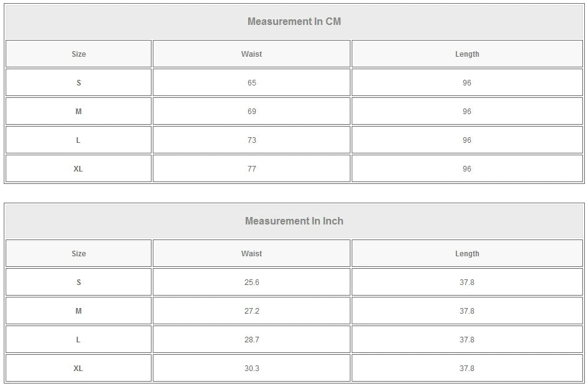Click size L row in CM table
588x386 pixels.
pos(79,140)
